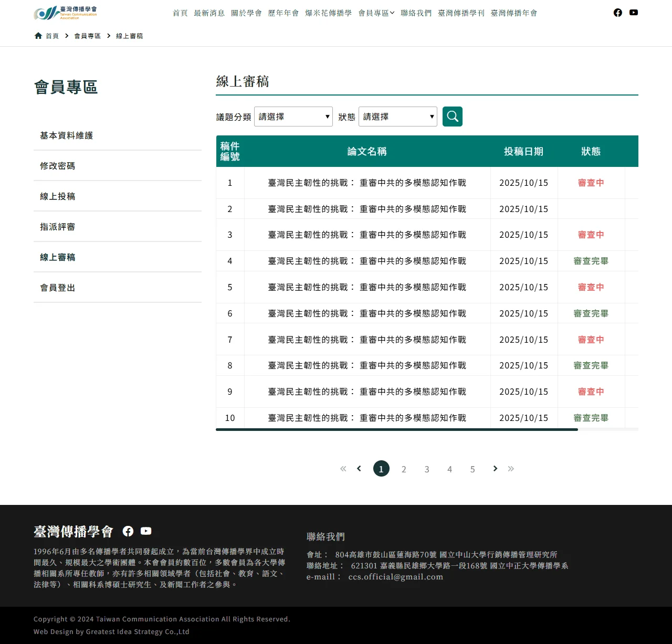Image resolution: width=672 pixels, height=644 pixels.
Task: Open YouTube channel from header icon
Action: 633,12
